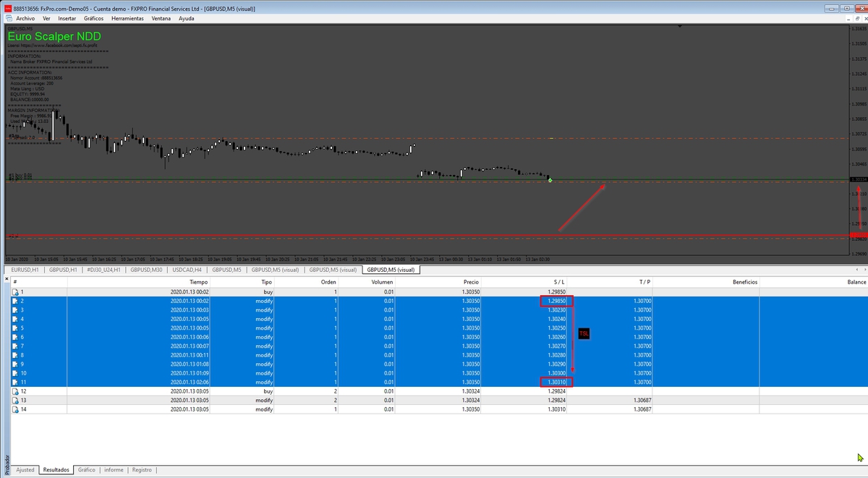Image resolution: width=868 pixels, height=478 pixels.
Task: Switch to the GBPUSD,M30 chart tab
Action: [148, 270]
